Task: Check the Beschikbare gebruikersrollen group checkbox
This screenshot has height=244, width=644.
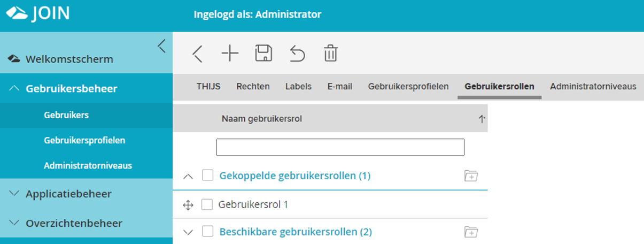Action: click(208, 231)
